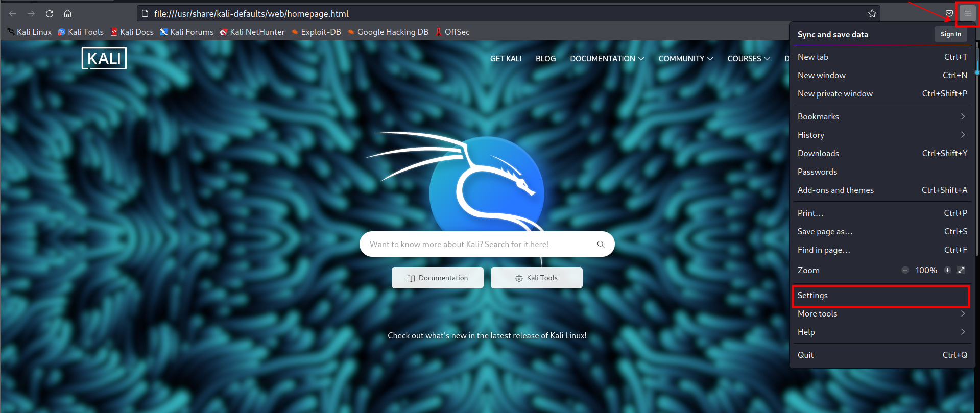Choose Find in page…
980x413 pixels.
pos(882,250)
